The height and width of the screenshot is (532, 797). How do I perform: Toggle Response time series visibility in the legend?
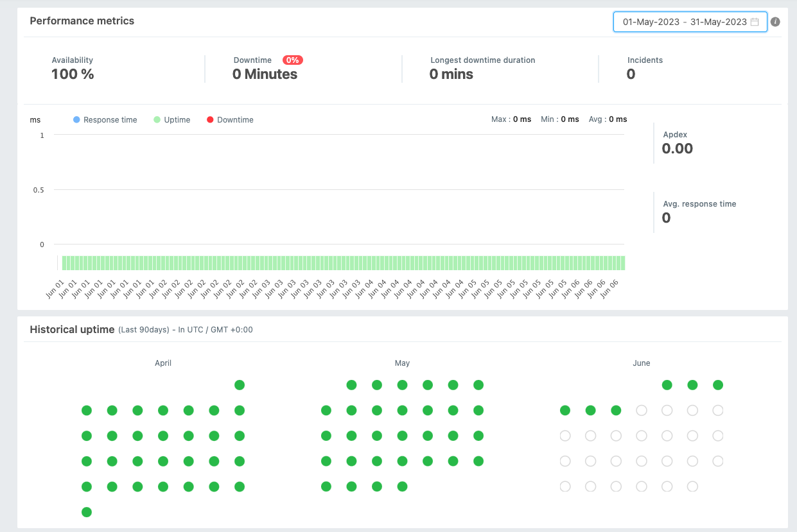[105, 119]
